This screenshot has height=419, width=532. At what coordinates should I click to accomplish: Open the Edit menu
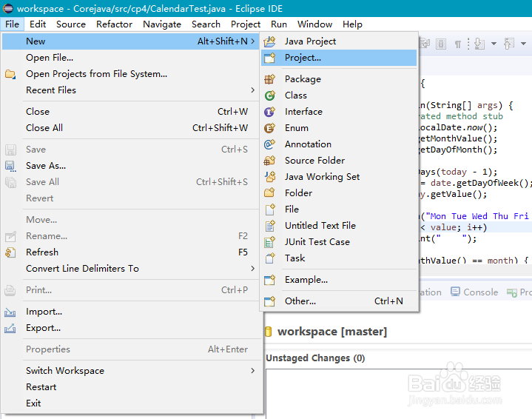point(38,24)
